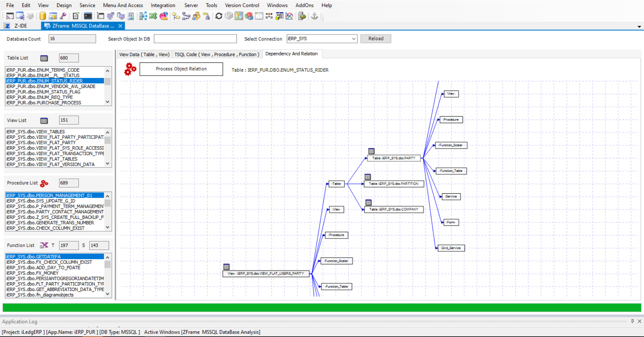Image resolution: width=644 pixels, height=337 pixels.
Task: Click the refresh circular arrows toolbar icon
Action: 219,16
